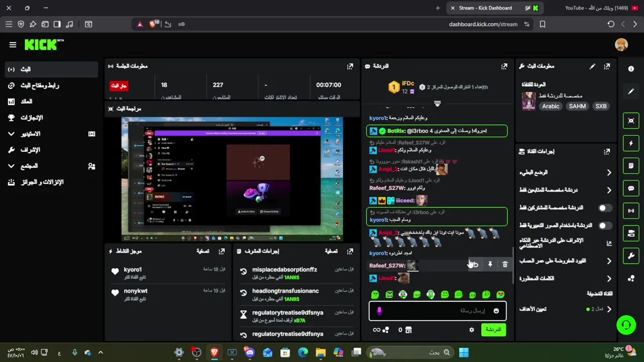Open the Achievements sidebar item
Image resolution: width=644 pixels, height=362 pixels.
coord(51,118)
